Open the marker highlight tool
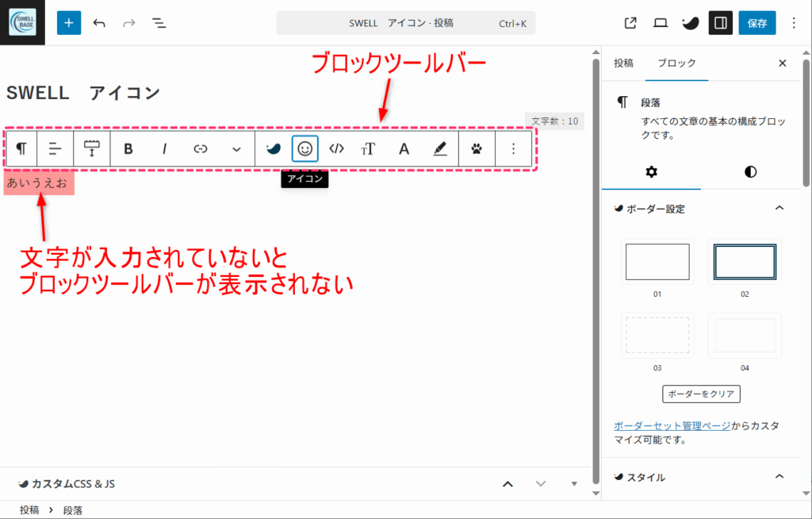The image size is (812, 519). click(439, 149)
